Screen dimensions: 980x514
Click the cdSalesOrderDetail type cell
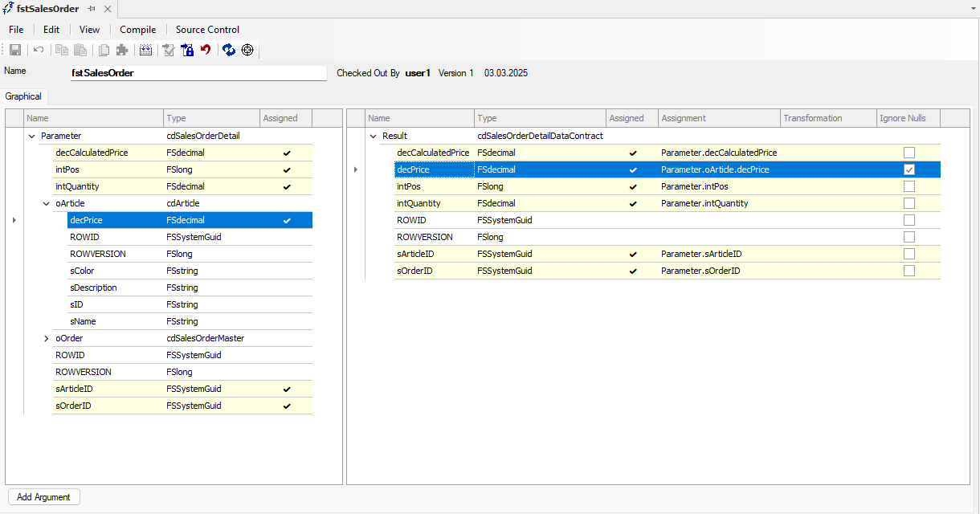(212, 136)
